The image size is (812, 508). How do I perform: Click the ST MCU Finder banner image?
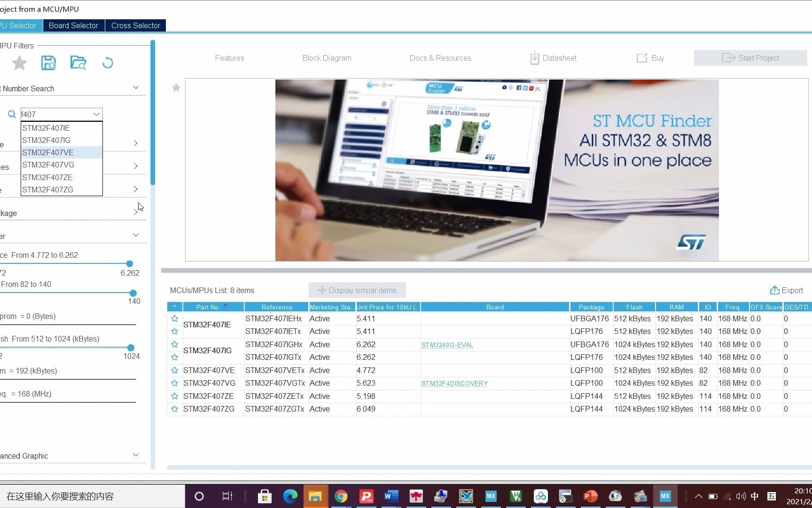pyautogui.click(x=497, y=170)
